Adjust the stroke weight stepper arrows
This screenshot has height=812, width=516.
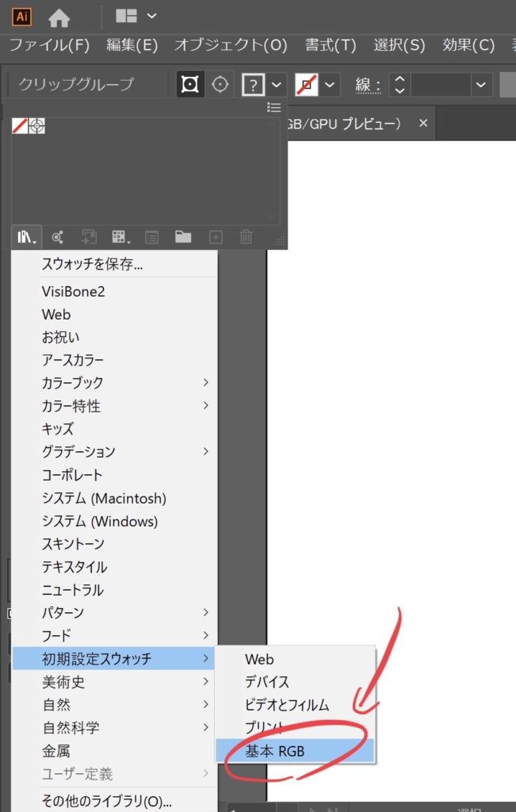pyautogui.click(x=399, y=84)
